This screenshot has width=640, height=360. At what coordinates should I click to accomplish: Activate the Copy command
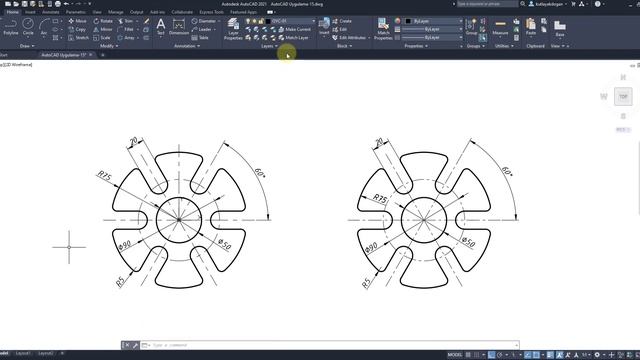(77, 29)
